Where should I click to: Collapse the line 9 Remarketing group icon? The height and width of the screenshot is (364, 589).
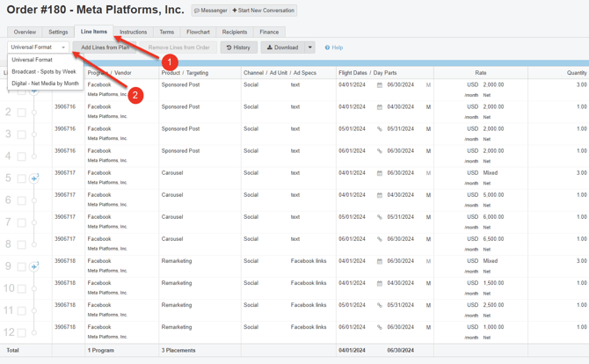click(34, 266)
